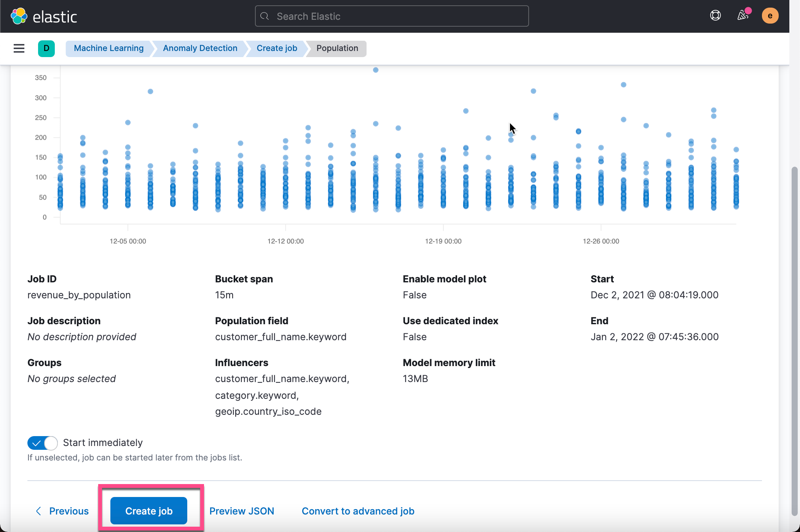Open Preview JSON
This screenshot has height=532, width=800.
242,511
